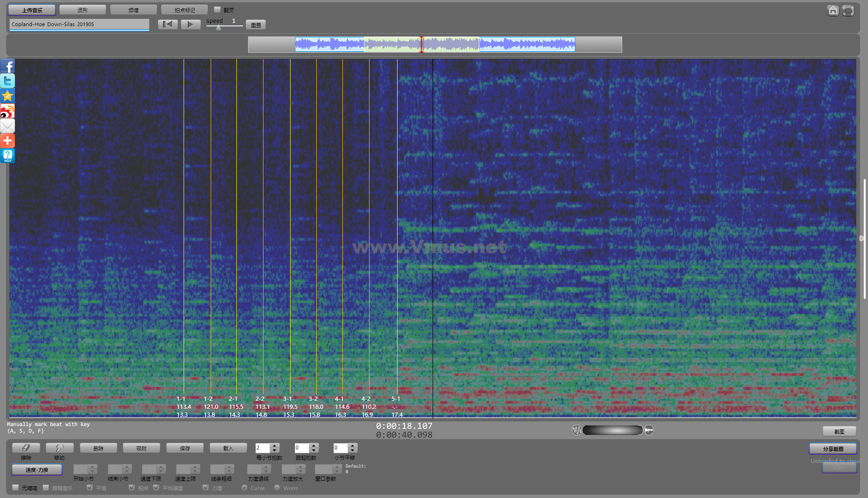Image resolution: width=868 pixels, height=498 pixels.
Task: Click the 重置 speed reset button
Action: point(256,25)
